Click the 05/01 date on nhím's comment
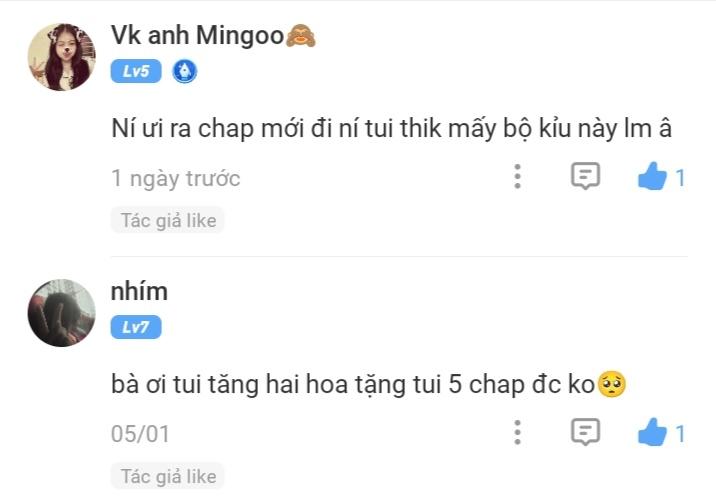The width and height of the screenshot is (716, 504). point(140,434)
